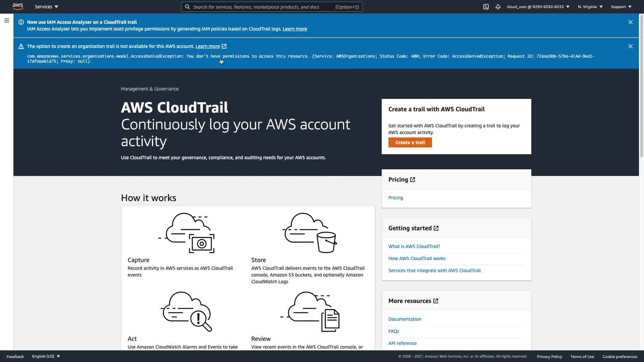Image resolution: width=644 pixels, height=362 pixels.
Task: Open the hamburger navigation menu
Action: pos(6,21)
